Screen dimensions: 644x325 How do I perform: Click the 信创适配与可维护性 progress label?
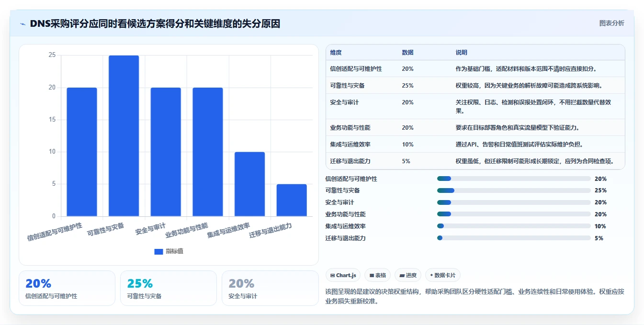[351, 179]
